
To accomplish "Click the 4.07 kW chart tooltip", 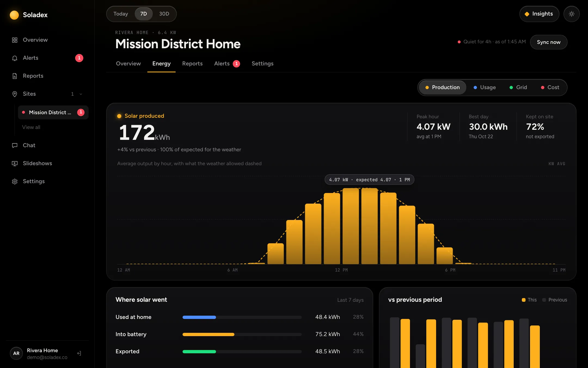I will pyautogui.click(x=369, y=180).
